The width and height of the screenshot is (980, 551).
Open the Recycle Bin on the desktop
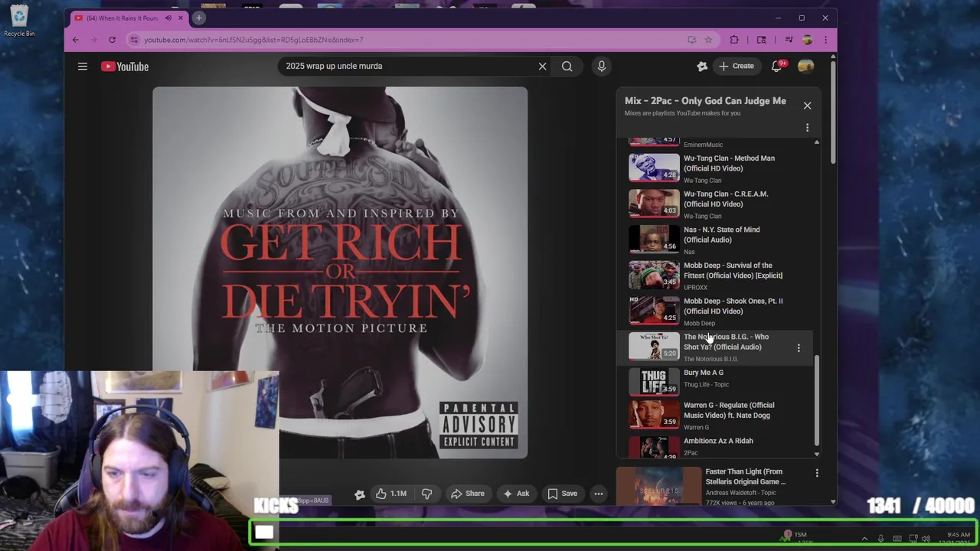point(19,21)
